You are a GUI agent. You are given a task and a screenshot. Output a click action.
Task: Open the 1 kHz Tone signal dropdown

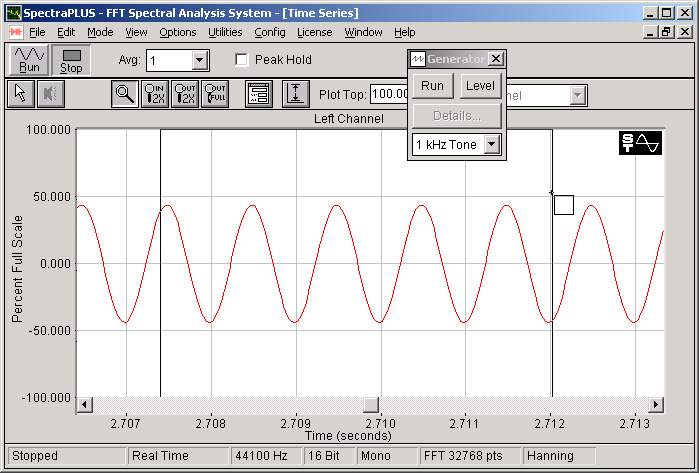pyautogui.click(x=491, y=145)
